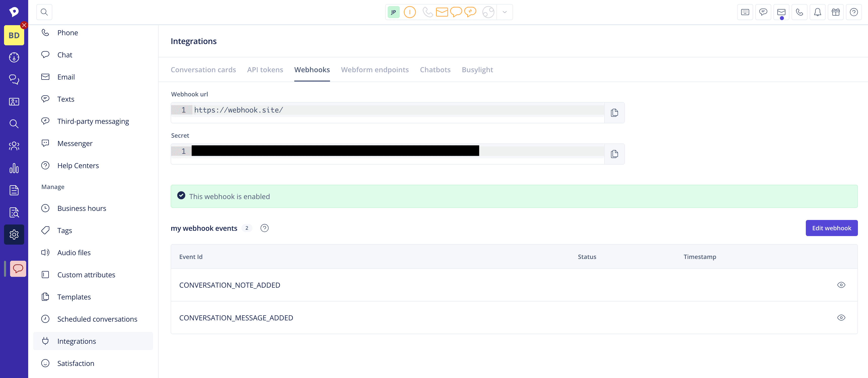The image size is (868, 378).
Task: Show details for CONVERSATION_MESSAGE_ADDED event
Action: [841, 317]
